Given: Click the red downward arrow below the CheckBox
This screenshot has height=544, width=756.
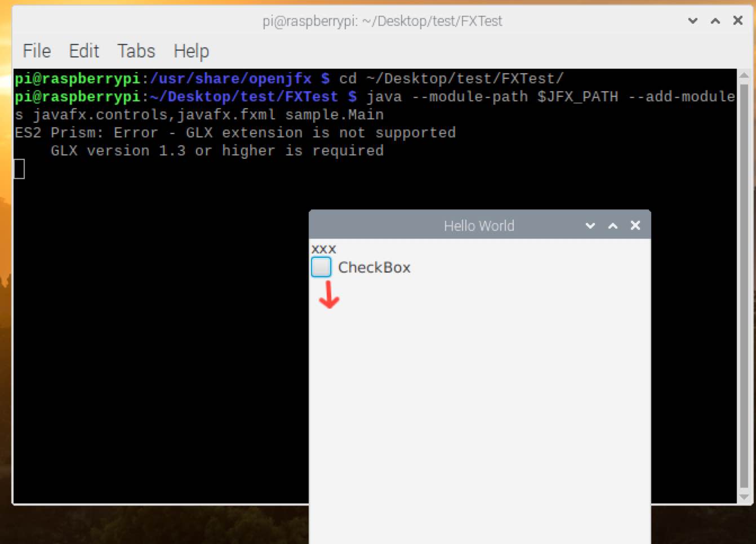Looking at the screenshot, I should 329,295.
